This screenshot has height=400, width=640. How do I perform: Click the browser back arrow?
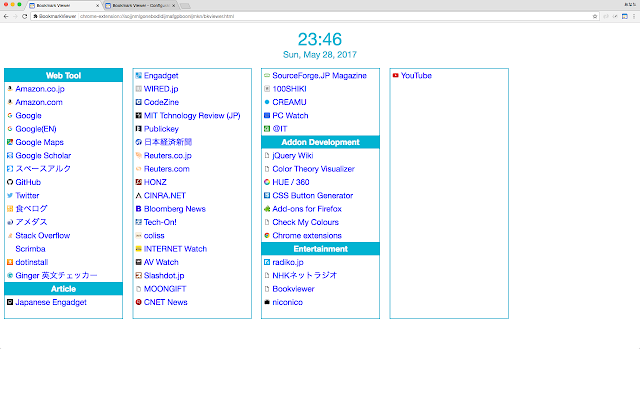[x=6, y=16]
